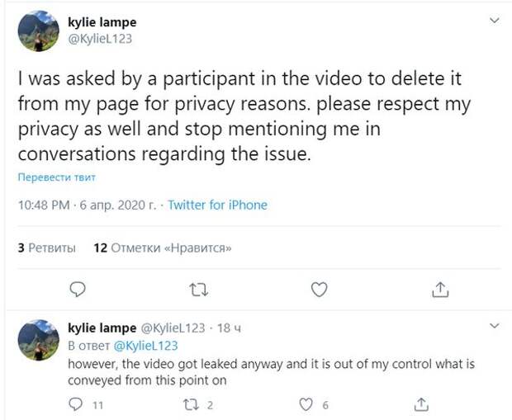512x420 pixels.
Task: Open the 'Twitter for iPhone' source link
Action: 217,205
